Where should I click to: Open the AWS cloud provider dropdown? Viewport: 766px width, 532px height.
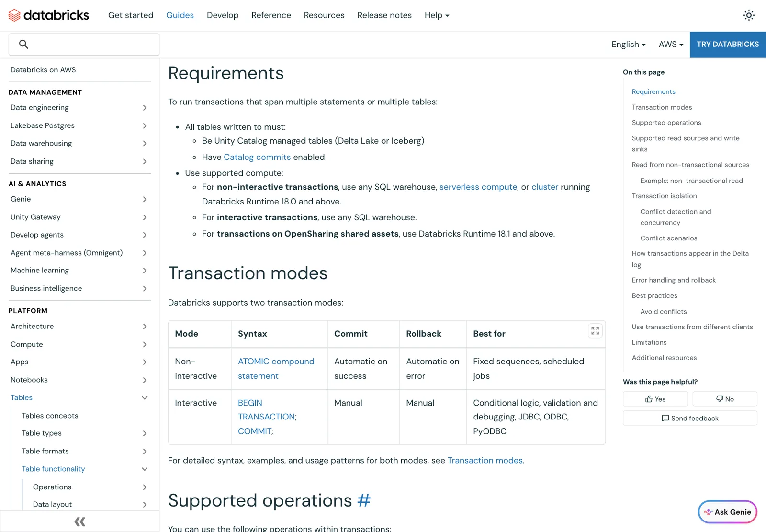(671, 45)
